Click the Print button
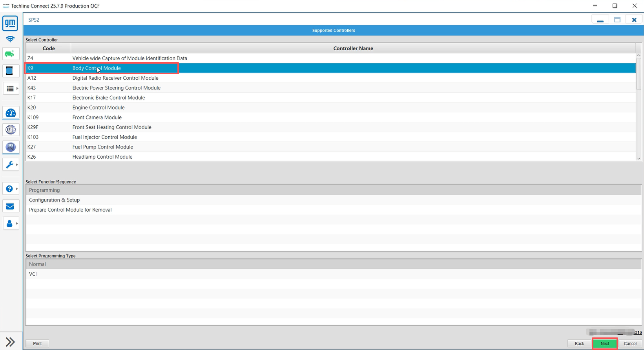Screen dimensions: 644x350 [x=37, y=343]
